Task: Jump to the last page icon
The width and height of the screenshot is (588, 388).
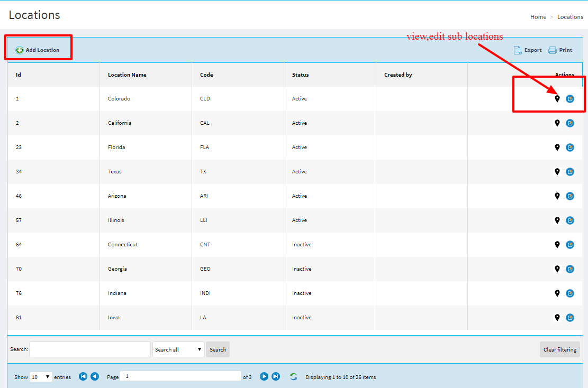Action: click(276, 376)
